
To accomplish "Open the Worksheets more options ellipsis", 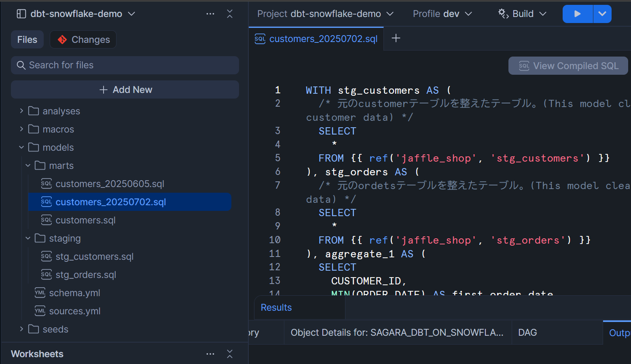I will pyautogui.click(x=210, y=354).
